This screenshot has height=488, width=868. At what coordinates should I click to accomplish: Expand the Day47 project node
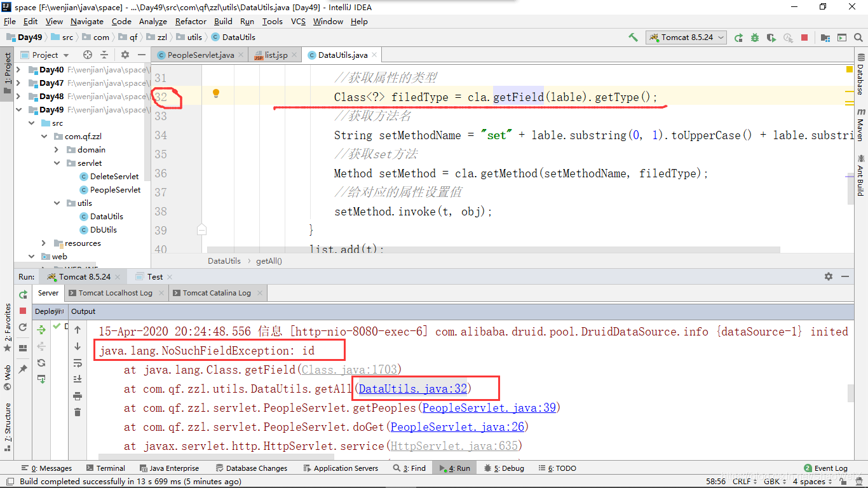18,83
